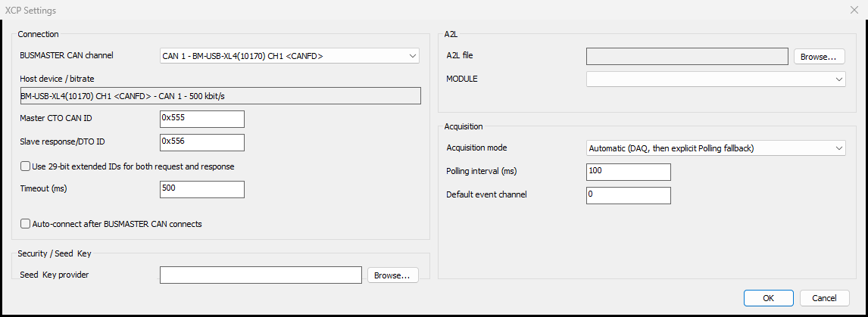The height and width of the screenshot is (317, 868).
Task: Click the Host device / bitrate field
Action: coord(220,96)
